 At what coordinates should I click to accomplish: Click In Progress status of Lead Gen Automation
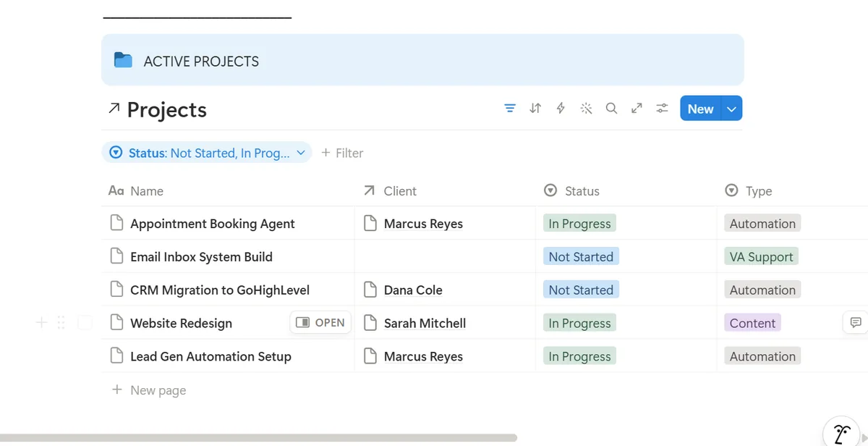pyautogui.click(x=579, y=357)
